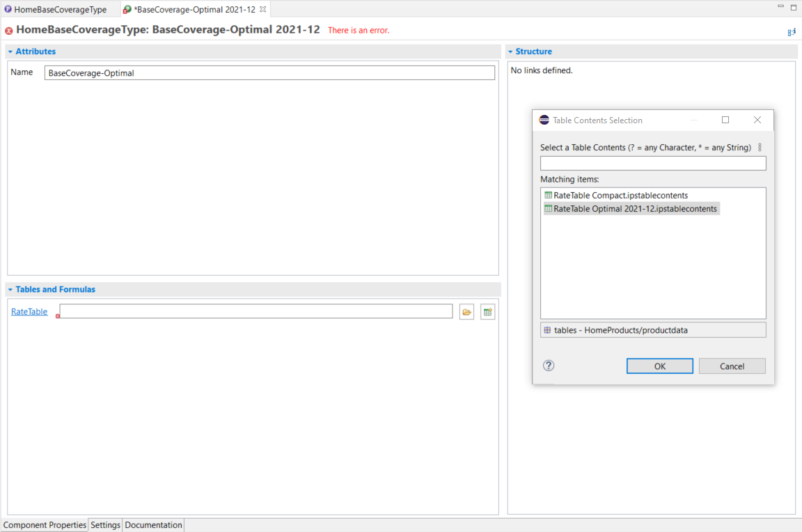Screen dimensions: 802x532
Task: Select RateTable Compact.ipstablecontents item
Action: click(620, 196)
